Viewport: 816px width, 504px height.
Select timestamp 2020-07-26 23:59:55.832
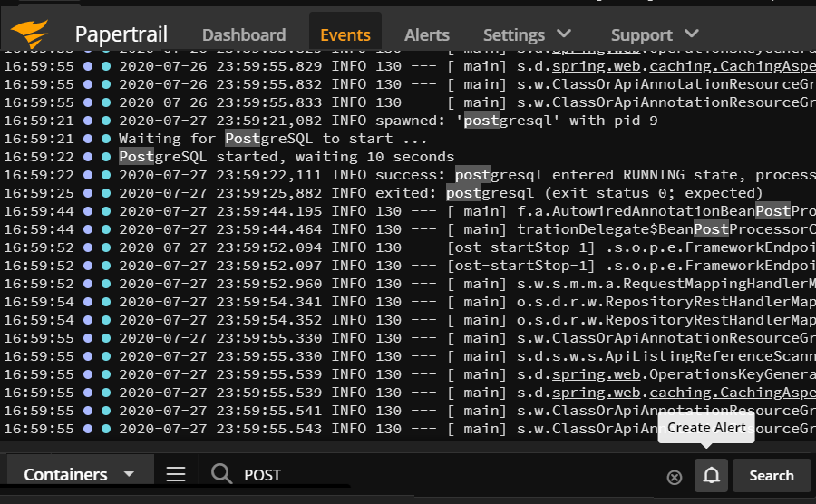[220, 84]
